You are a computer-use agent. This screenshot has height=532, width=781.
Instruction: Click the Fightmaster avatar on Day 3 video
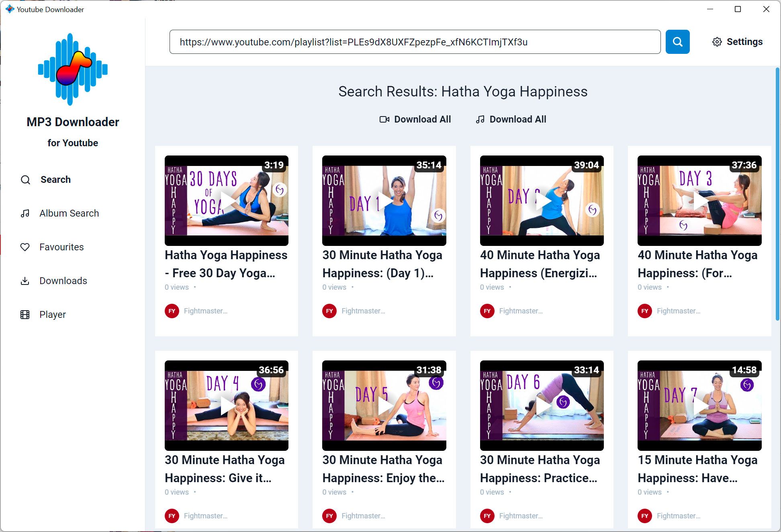coord(644,311)
